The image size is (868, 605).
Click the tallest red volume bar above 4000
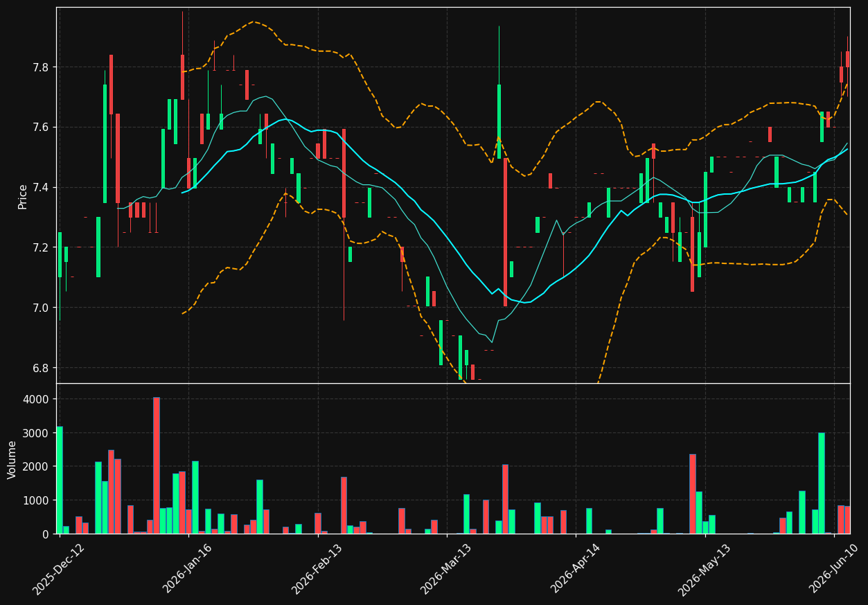tap(157, 466)
